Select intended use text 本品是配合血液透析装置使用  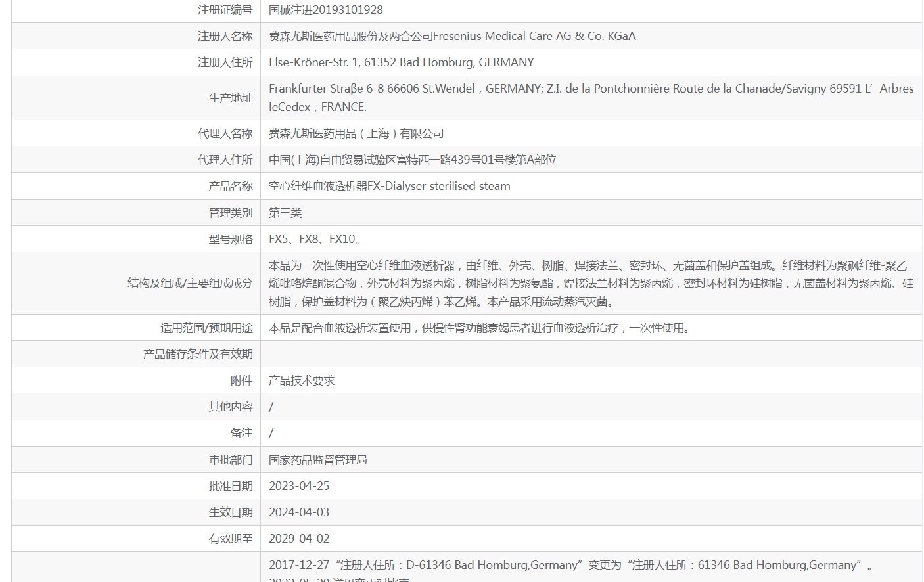[x=481, y=328]
